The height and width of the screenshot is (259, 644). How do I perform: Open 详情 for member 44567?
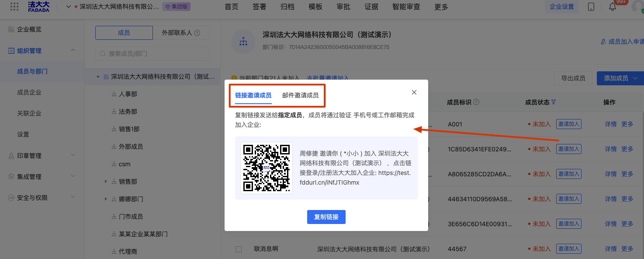[x=611, y=249]
